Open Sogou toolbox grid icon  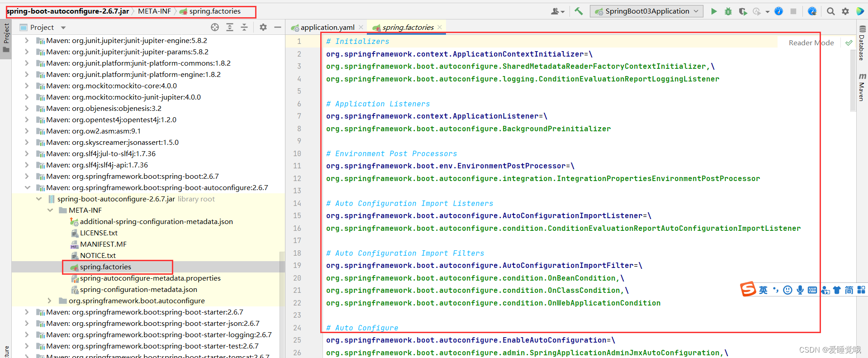(x=861, y=290)
